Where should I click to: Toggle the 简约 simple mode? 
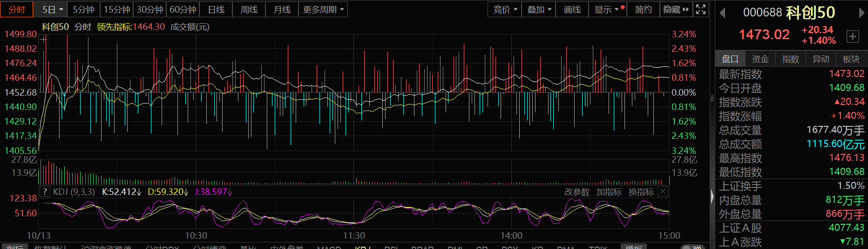[x=643, y=9]
